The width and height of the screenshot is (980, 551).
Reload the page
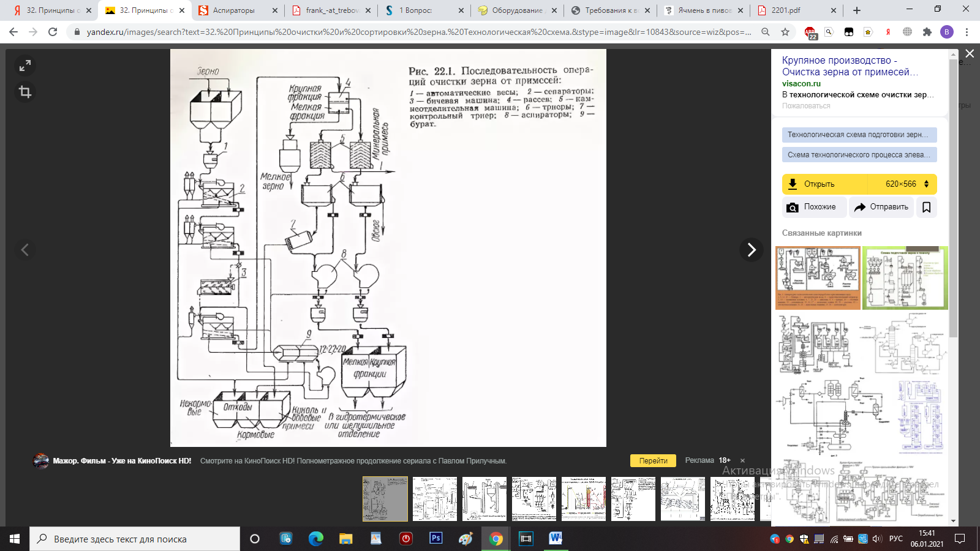53,32
